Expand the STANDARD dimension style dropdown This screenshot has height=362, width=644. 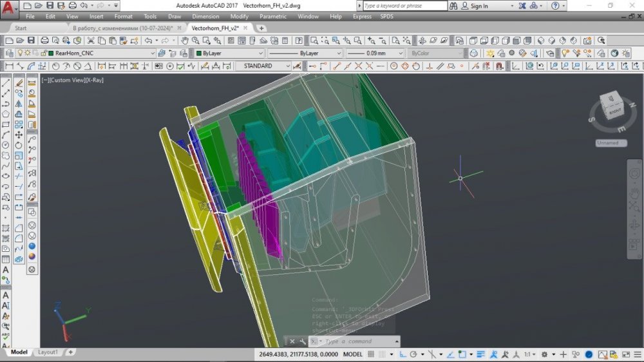click(x=287, y=66)
